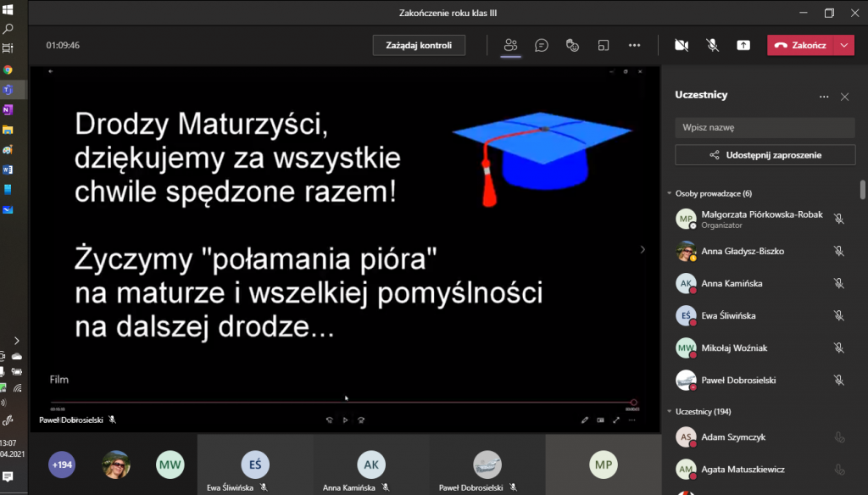Click the Zażądaj kontroli button

pyautogui.click(x=419, y=45)
